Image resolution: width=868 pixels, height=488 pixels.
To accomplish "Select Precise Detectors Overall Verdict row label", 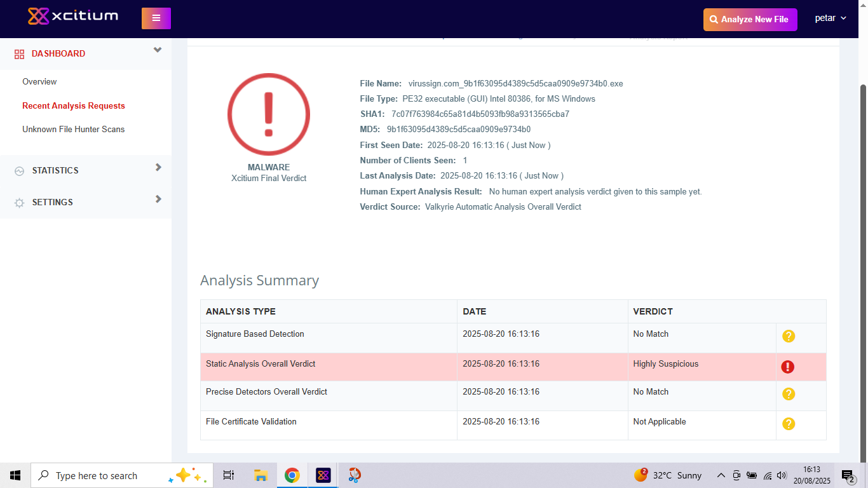I will [266, 391].
